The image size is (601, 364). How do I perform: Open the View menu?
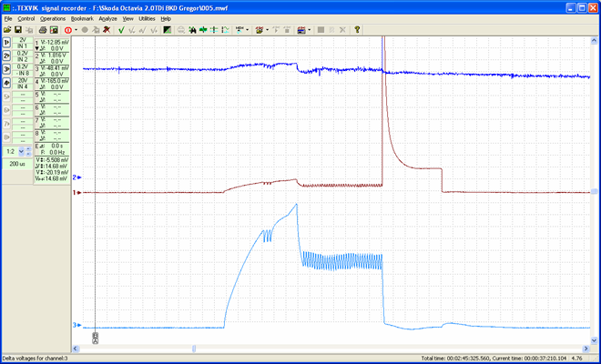click(128, 19)
